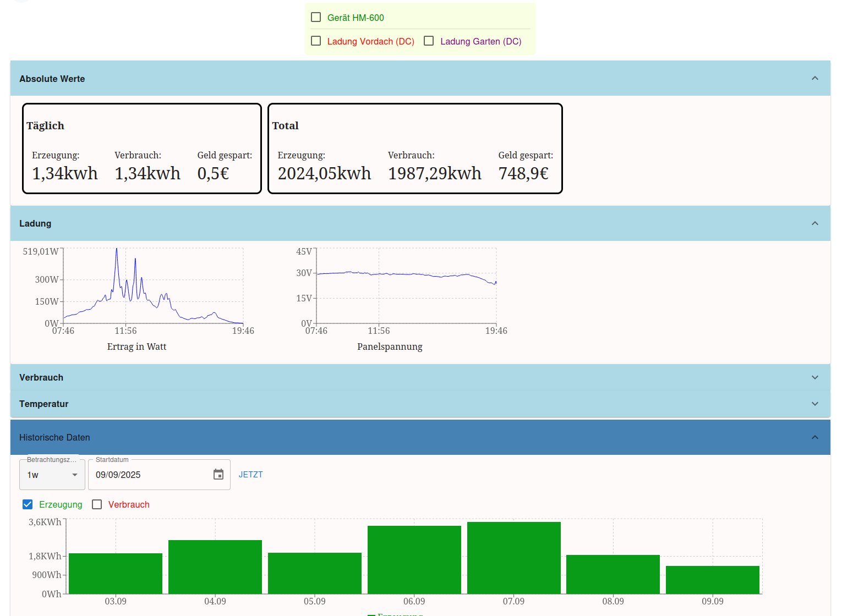Select the 07.09 green production bar

(514, 558)
